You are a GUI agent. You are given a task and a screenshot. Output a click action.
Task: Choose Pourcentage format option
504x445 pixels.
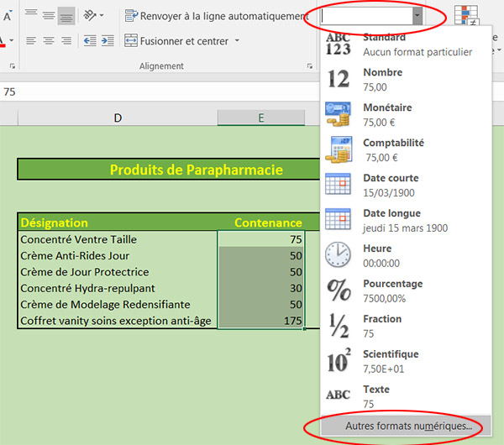tap(406, 291)
